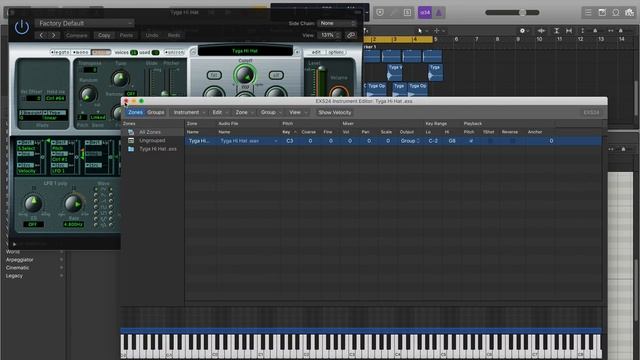The width and height of the screenshot is (640, 360).
Task: Click the purple count-in button in control bar
Action: coord(425,13)
